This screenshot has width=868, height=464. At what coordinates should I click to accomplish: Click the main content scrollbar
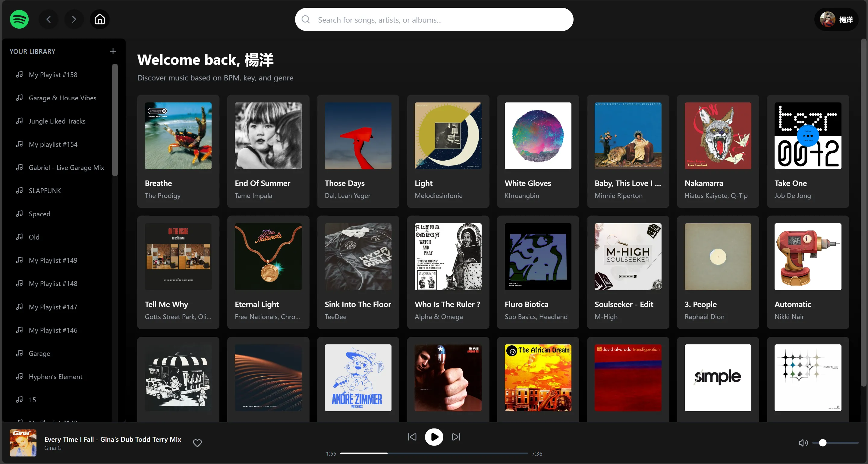863,212
